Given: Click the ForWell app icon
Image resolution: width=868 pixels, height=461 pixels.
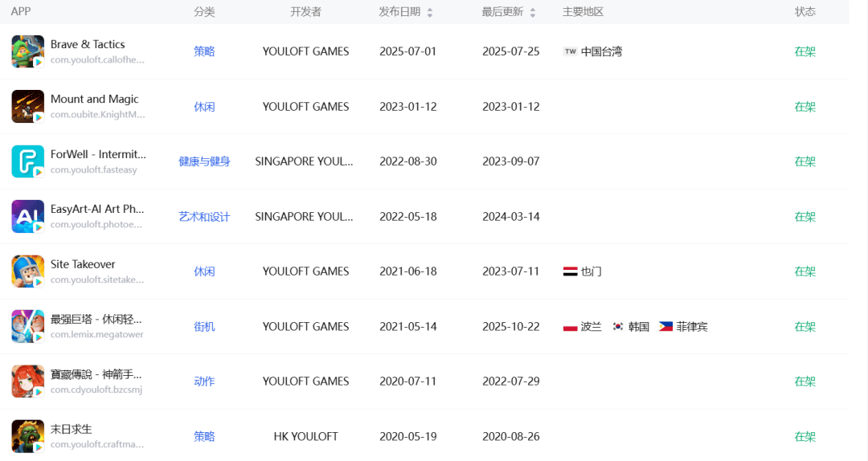Looking at the screenshot, I should click(27, 161).
